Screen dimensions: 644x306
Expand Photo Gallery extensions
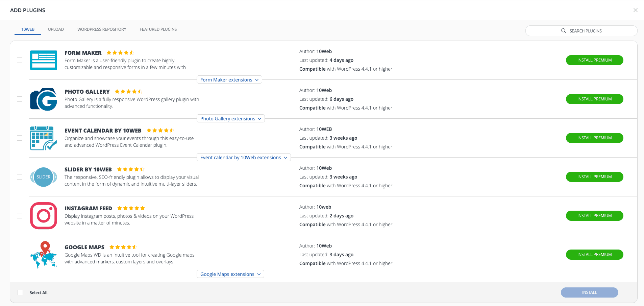(x=230, y=119)
